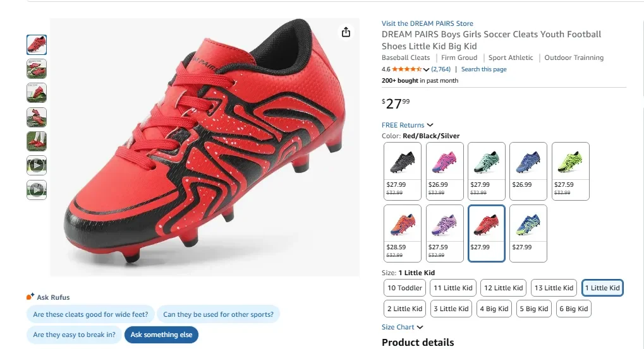644x349 pixels.
Task: View the third product image thumbnail
Action: [37, 93]
